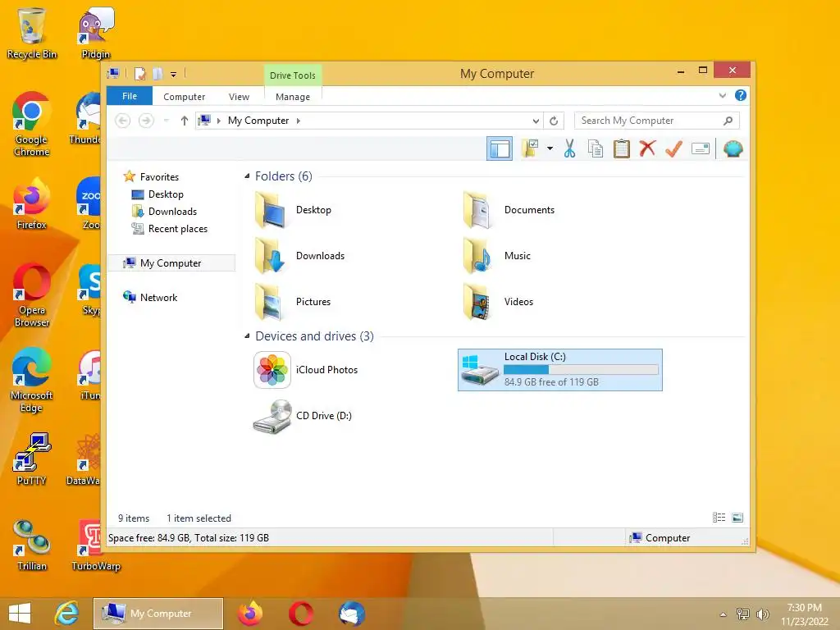This screenshot has height=630, width=840.
Task: Refresh the My Computer view
Action: [x=554, y=121]
